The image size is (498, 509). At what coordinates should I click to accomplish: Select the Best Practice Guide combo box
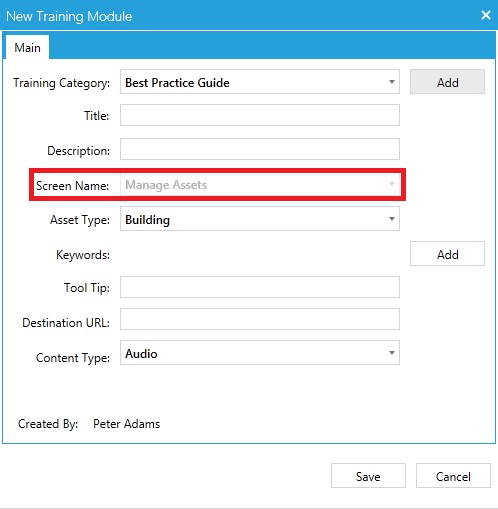coord(260,82)
